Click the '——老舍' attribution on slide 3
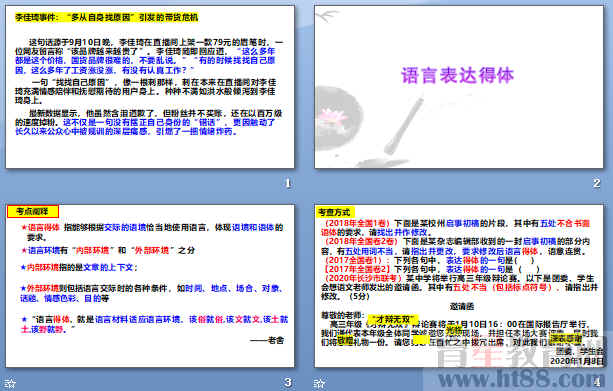The image size is (613, 391). click(267, 340)
